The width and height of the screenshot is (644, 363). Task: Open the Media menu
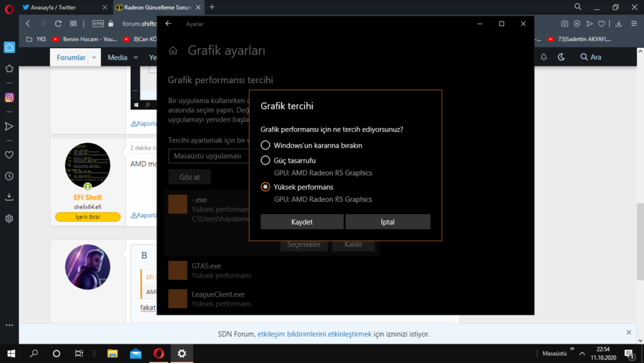(117, 57)
